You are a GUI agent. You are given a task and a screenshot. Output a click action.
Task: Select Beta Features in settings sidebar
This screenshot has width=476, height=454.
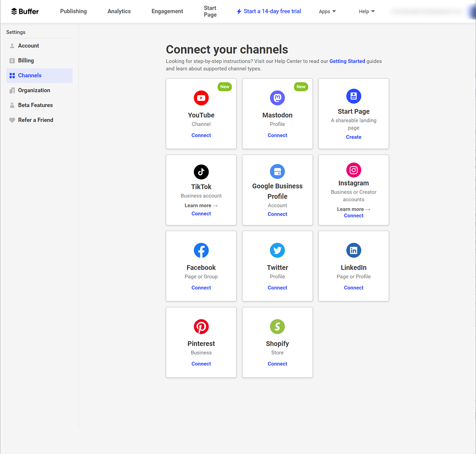point(39,105)
